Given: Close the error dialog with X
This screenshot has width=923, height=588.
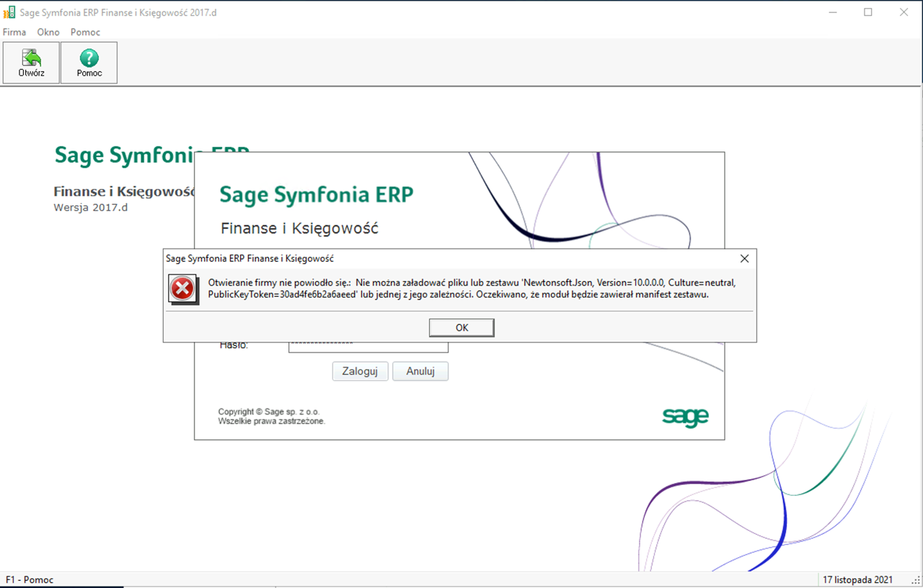Looking at the screenshot, I should (x=745, y=258).
